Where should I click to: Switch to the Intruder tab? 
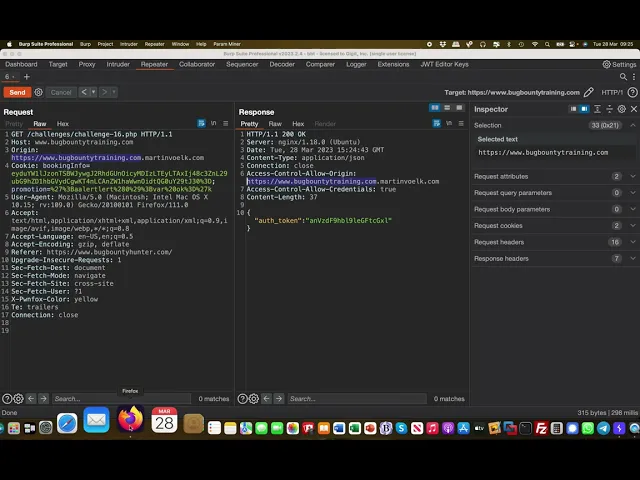click(118, 64)
